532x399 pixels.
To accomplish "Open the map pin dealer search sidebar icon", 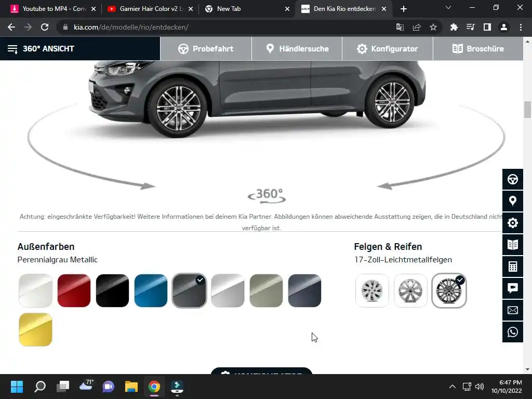I will pos(512,201).
